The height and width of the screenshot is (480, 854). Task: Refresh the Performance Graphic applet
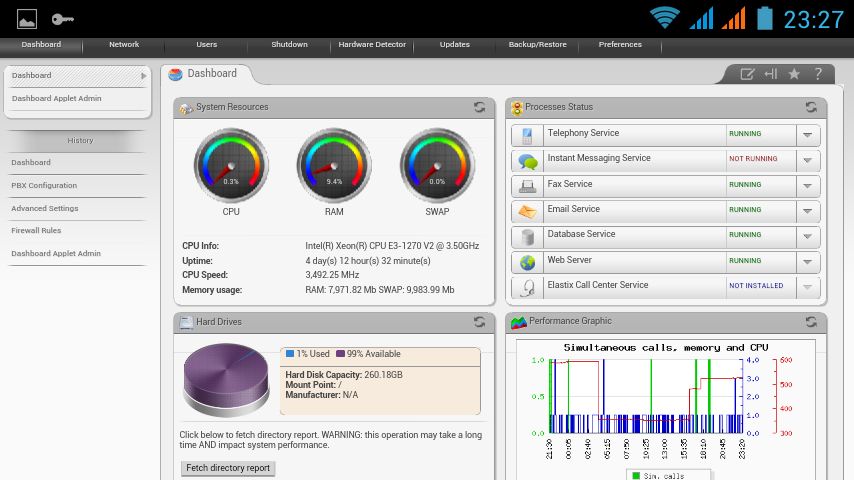click(x=811, y=322)
